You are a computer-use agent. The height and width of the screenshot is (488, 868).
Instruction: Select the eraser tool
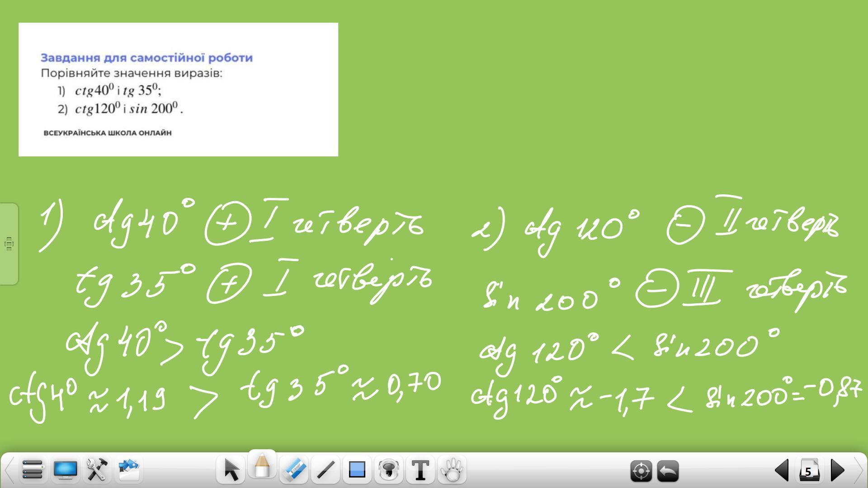click(x=294, y=470)
